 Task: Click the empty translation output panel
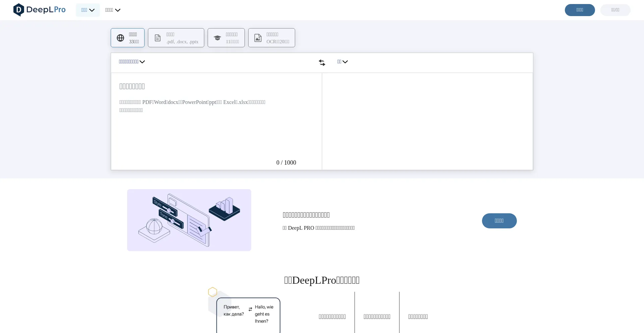click(x=427, y=121)
